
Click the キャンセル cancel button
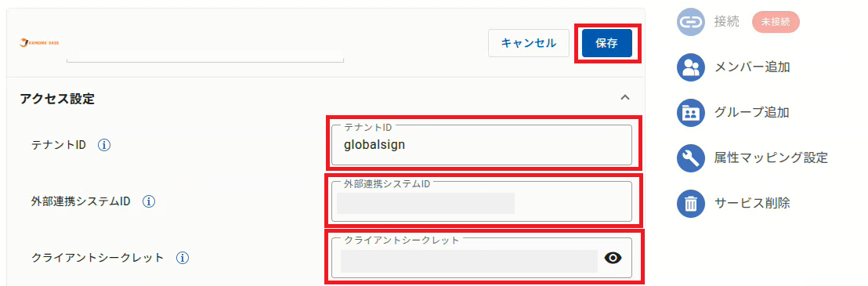coord(529,43)
